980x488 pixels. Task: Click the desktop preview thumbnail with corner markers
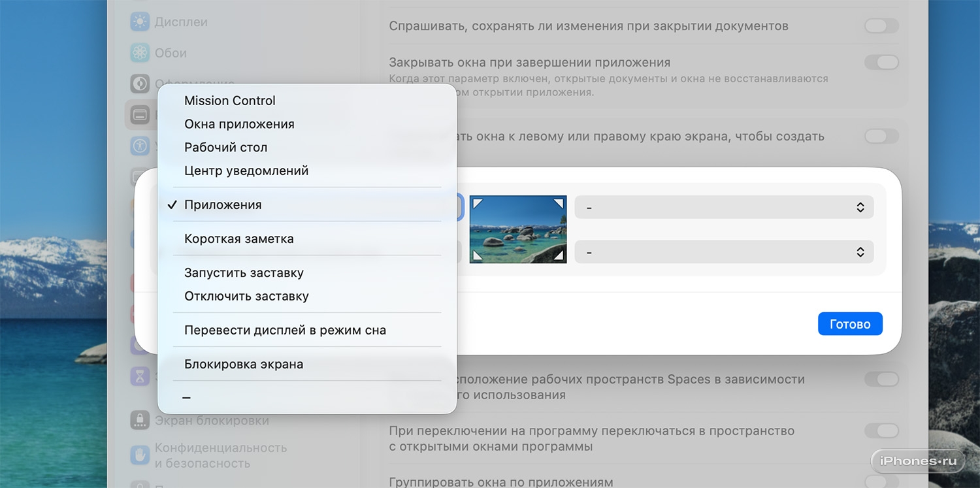(x=518, y=229)
